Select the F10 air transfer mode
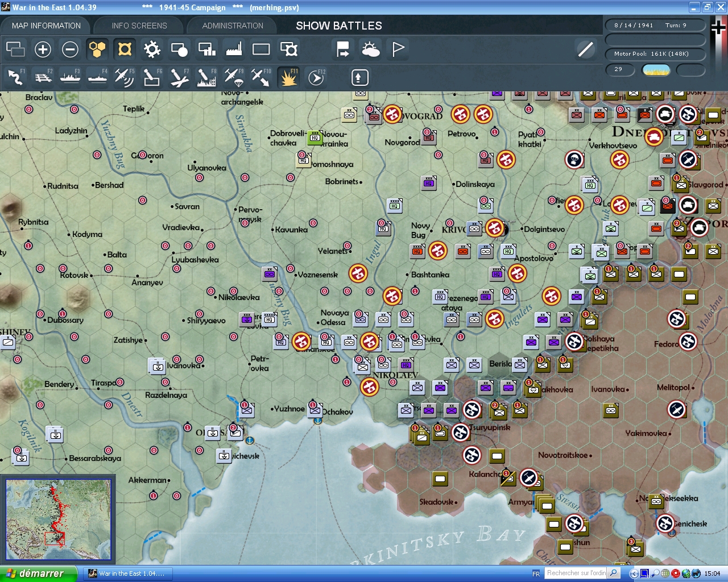This screenshot has width=728, height=582. click(x=261, y=77)
